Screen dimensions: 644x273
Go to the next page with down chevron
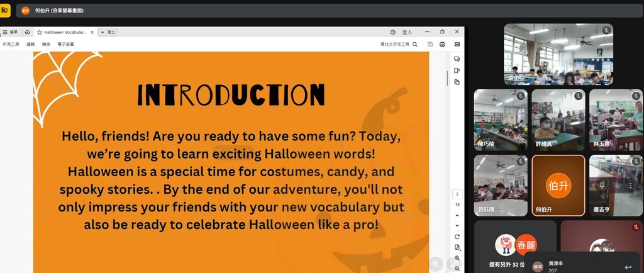[457, 225]
